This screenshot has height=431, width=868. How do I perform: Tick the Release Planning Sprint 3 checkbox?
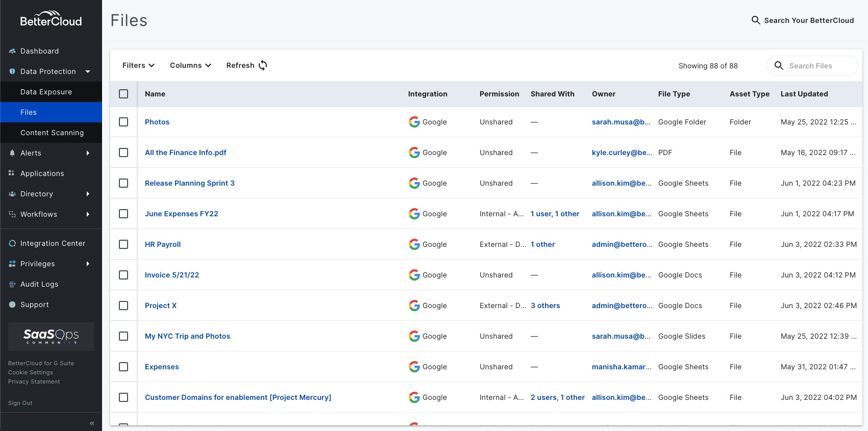pos(123,183)
